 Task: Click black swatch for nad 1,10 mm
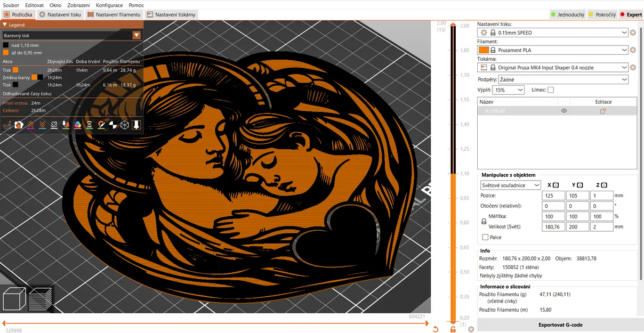[x=5, y=45]
